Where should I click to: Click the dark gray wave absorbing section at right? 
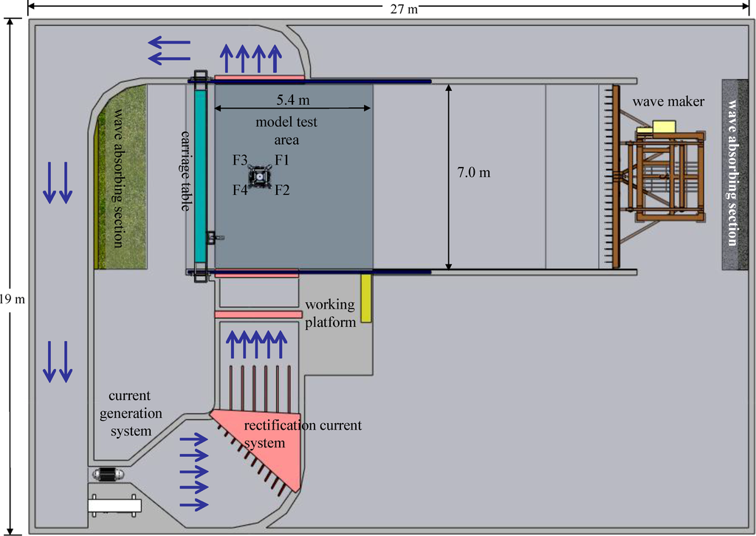tap(735, 174)
